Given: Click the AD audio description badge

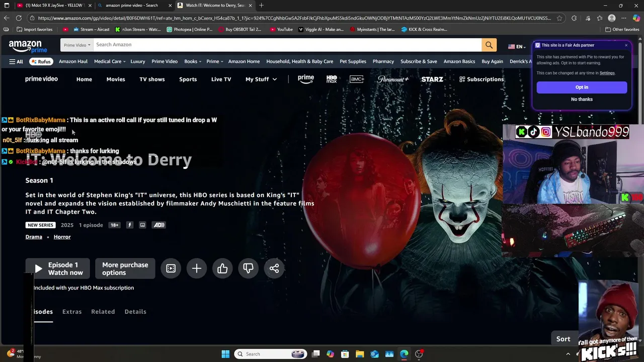Looking at the screenshot, I should click(159, 225).
